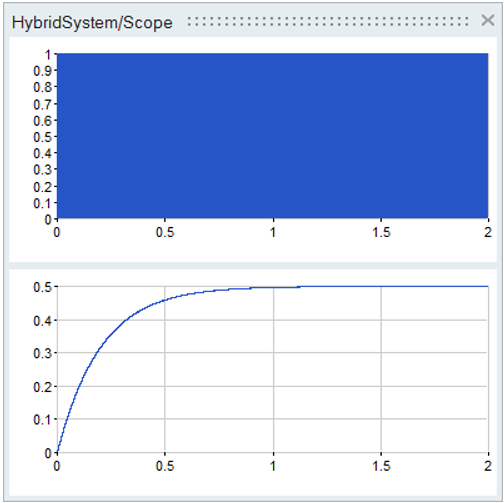The image size is (504, 503).
Task: Click the 1.5 x-axis label under lower plot
Action: tap(381, 466)
